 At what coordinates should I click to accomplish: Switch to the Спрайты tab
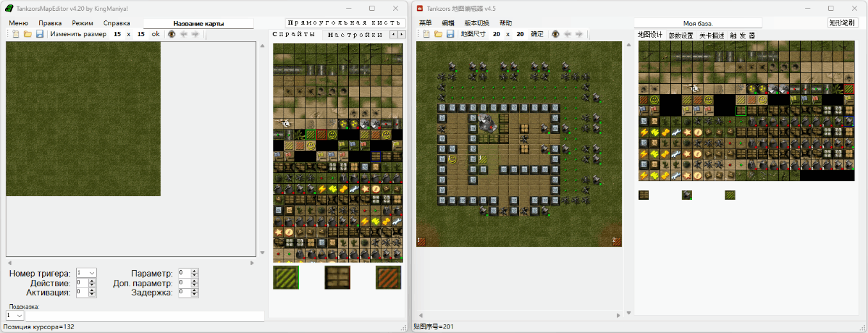[294, 35]
